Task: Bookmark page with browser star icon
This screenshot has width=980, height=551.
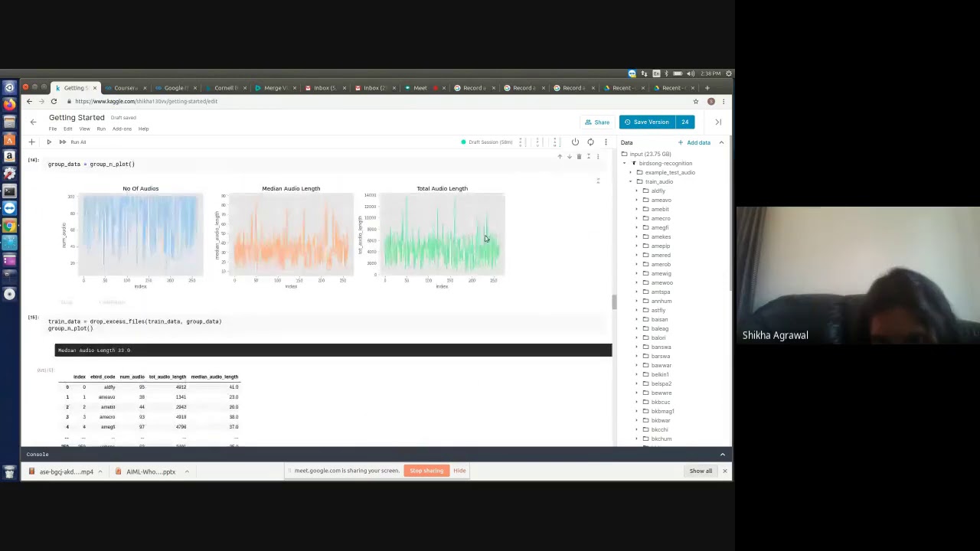Action: [696, 102]
